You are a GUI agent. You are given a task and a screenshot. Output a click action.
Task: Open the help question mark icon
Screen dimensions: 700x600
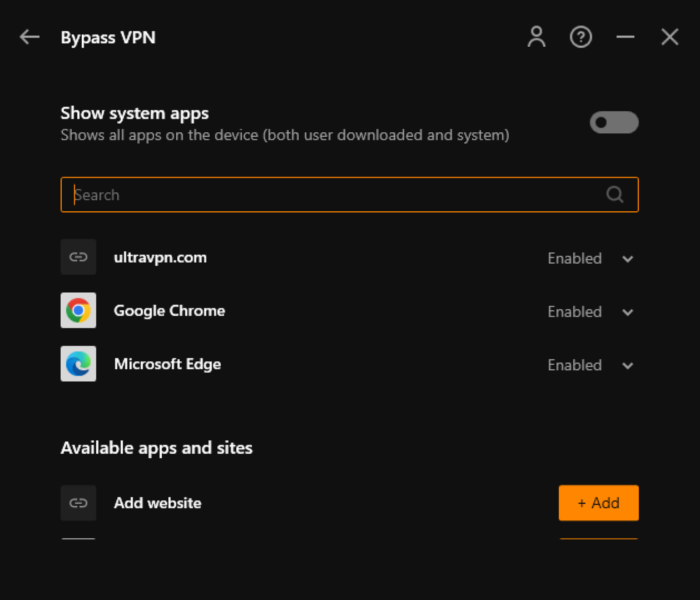581,37
